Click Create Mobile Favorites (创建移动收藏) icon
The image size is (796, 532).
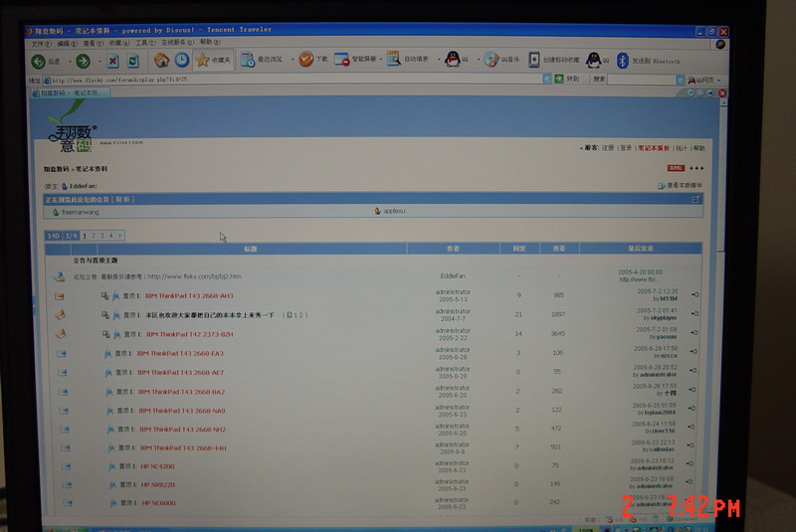point(534,60)
